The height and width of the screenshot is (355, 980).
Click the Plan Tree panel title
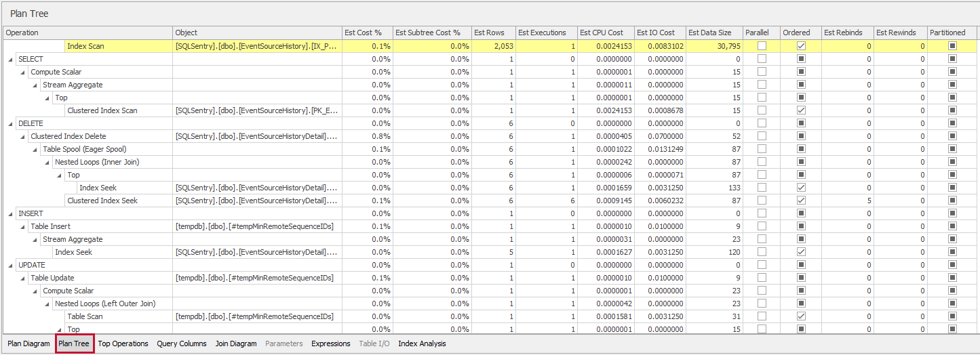pyautogui.click(x=29, y=14)
